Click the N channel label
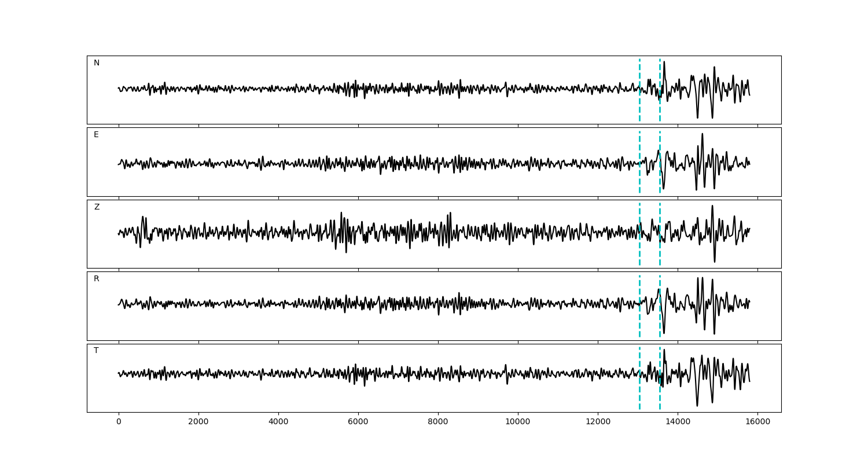 [97, 63]
